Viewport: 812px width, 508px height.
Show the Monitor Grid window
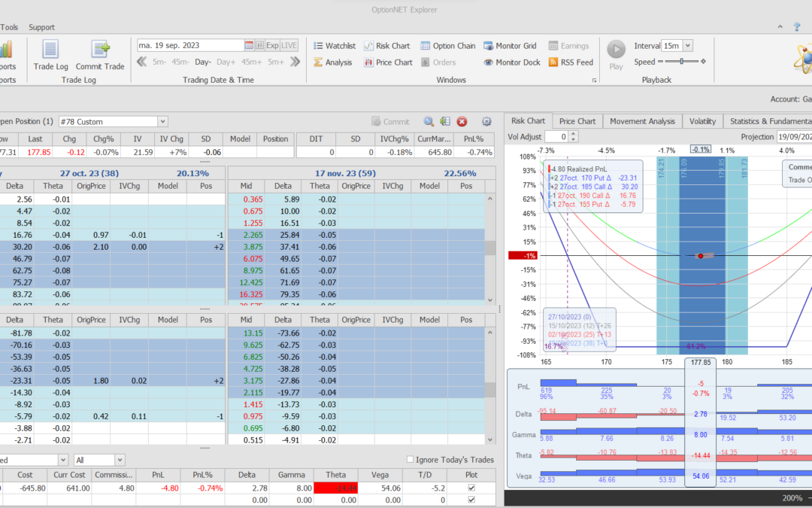pos(510,46)
